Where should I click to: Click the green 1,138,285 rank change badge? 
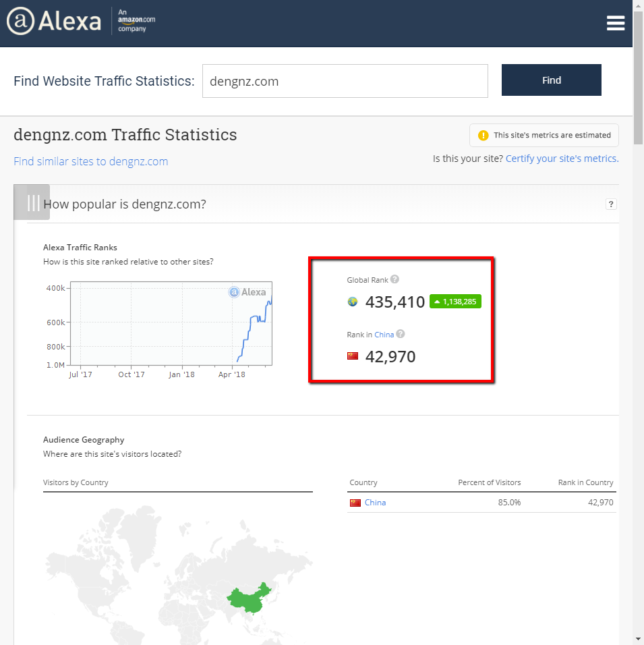[455, 302]
